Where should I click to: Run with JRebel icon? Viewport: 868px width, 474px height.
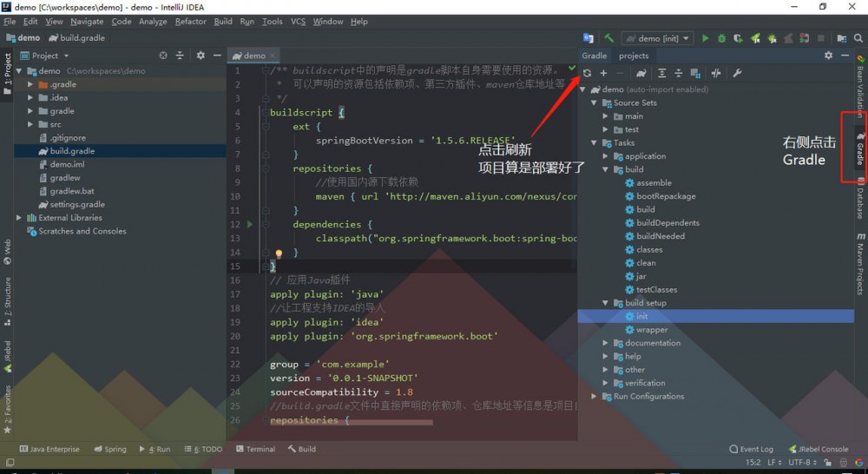(x=755, y=38)
